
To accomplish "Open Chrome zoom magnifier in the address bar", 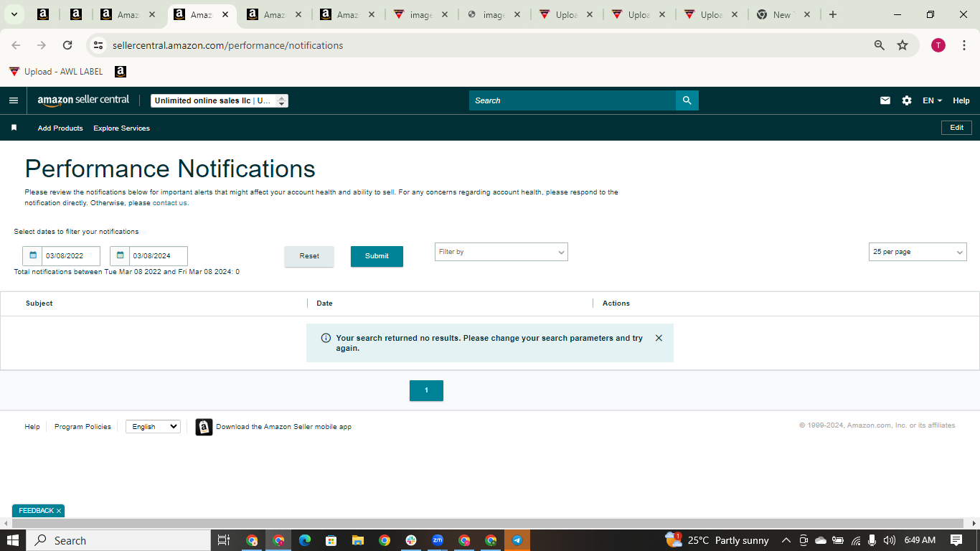I will (880, 45).
